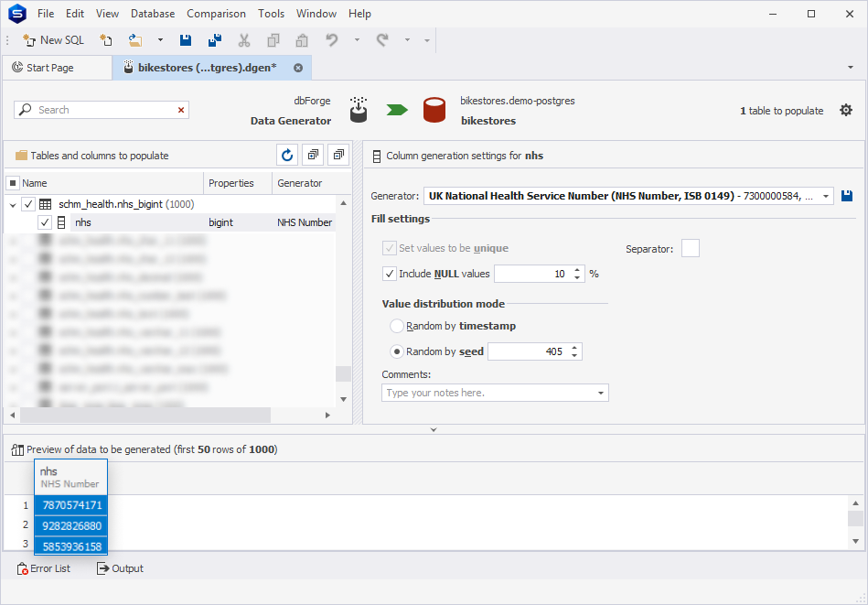Click the Paste icon in the toolbar

tap(302, 40)
